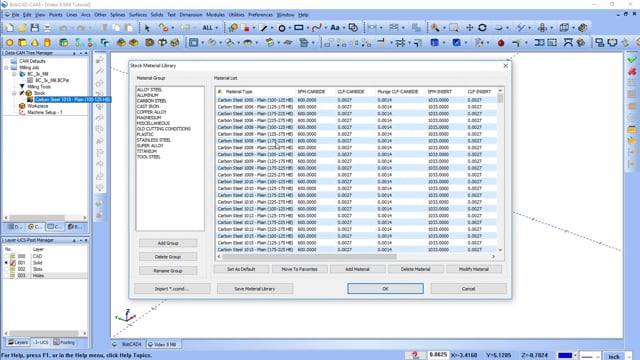Open dropdown arrow beside the Rectangle tool

(307, 28)
